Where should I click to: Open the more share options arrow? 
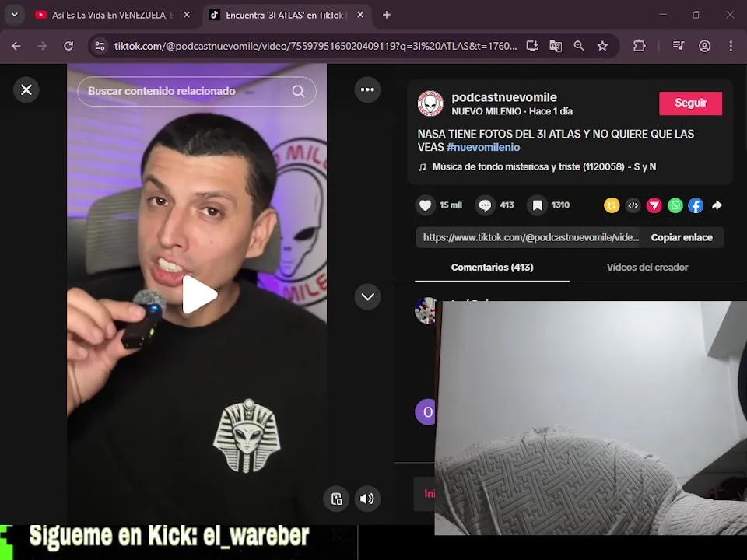pyautogui.click(x=717, y=205)
